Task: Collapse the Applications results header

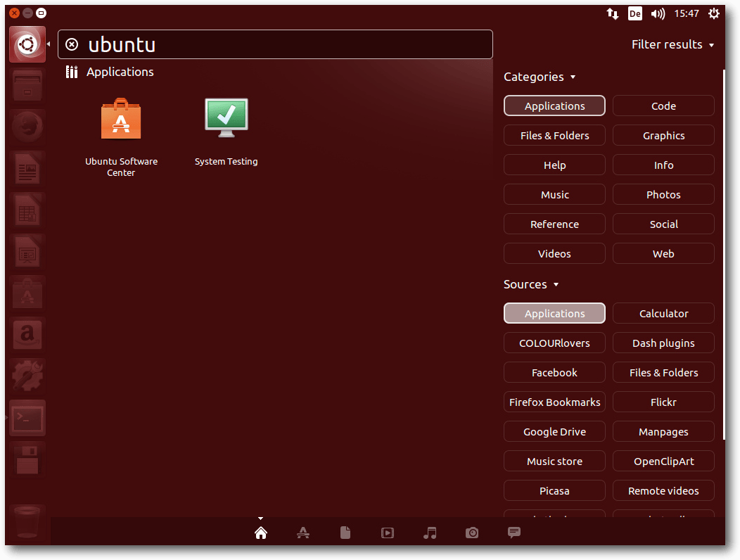Action: click(x=110, y=72)
